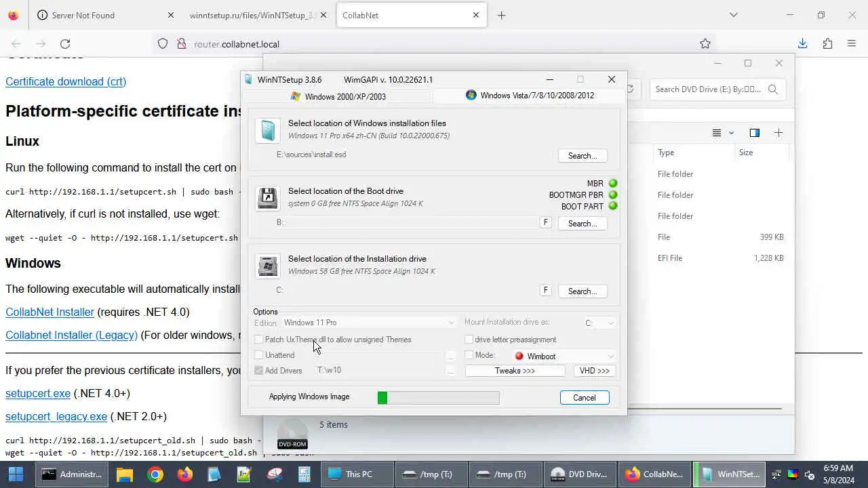Screen dimensions: 868x488
Task: Click the search magnifier in Explorer window
Action: click(x=772, y=89)
